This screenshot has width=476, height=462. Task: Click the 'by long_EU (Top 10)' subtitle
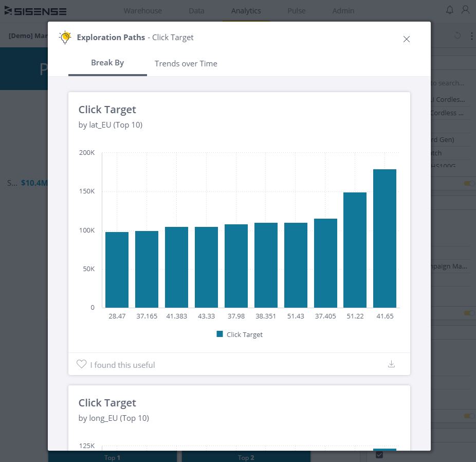(114, 418)
